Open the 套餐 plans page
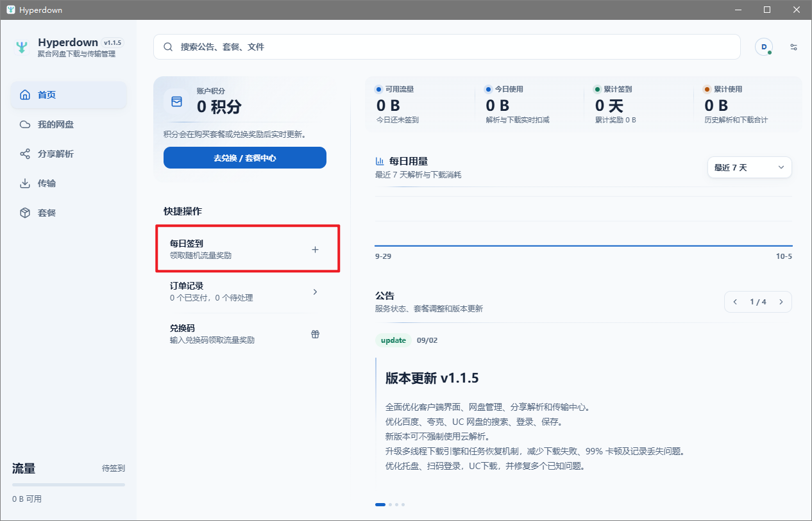812x521 pixels. pos(69,213)
